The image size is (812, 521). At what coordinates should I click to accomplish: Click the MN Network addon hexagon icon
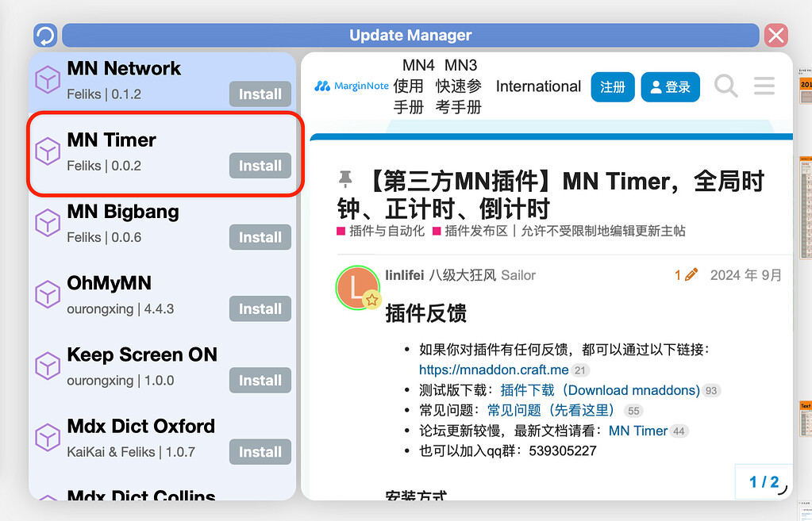(48, 80)
